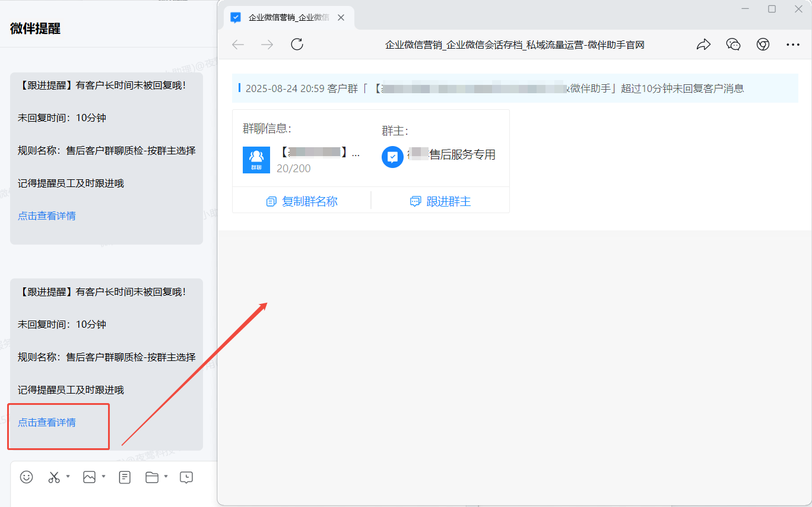This screenshot has width=812, height=507.
Task: Click the tab's blue checkmark favicon
Action: pyautogui.click(x=236, y=18)
